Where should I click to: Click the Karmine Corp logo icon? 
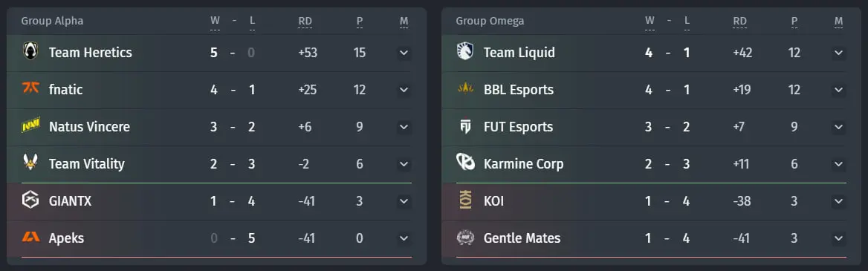point(465,163)
